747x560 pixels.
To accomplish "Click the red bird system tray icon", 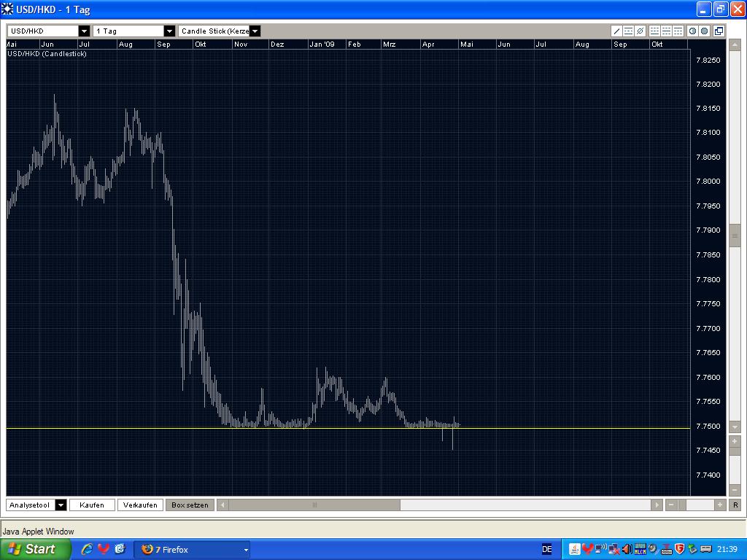I will [x=588, y=550].
